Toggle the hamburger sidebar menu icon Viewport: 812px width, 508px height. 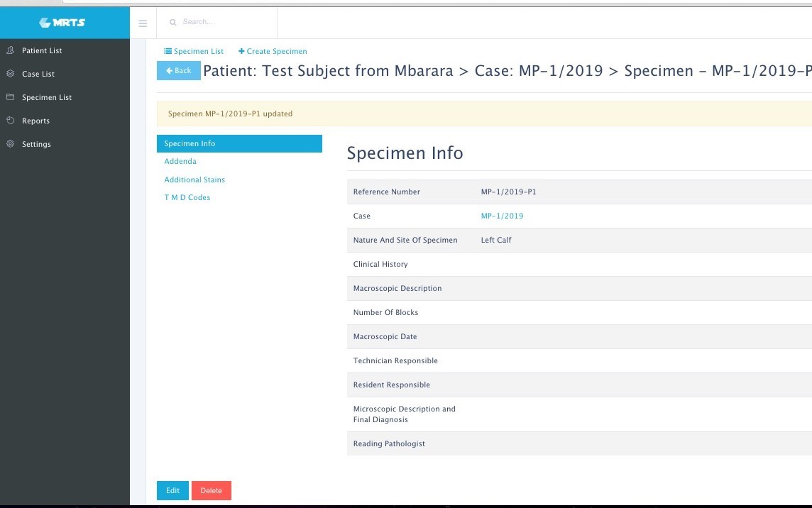pyautogui.click(x=143, y=23)
